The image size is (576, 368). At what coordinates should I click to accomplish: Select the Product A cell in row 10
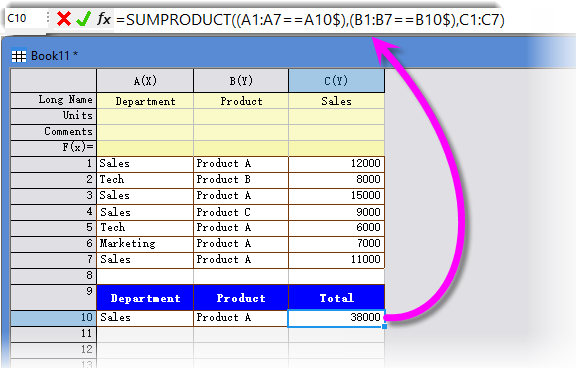pyautogui.click(x=241, y=318)
